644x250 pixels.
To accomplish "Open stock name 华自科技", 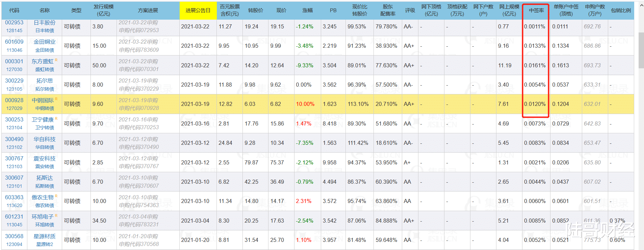I will pyautogui.click(x=45, y=139).
